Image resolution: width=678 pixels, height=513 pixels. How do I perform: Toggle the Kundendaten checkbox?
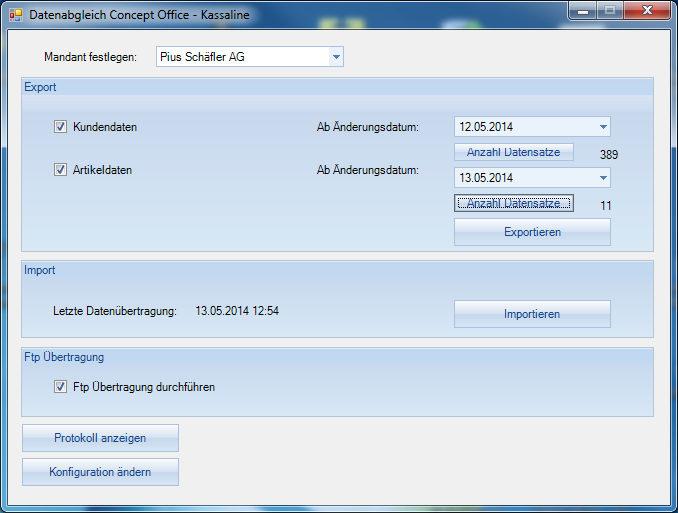point(61,127)
